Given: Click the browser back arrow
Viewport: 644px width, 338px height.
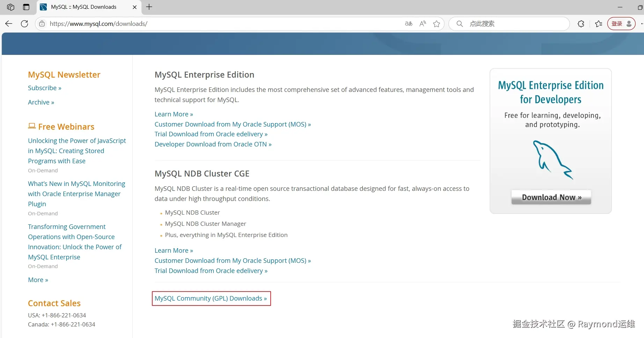Looking at the screenshot, I should tap(9, 24).
